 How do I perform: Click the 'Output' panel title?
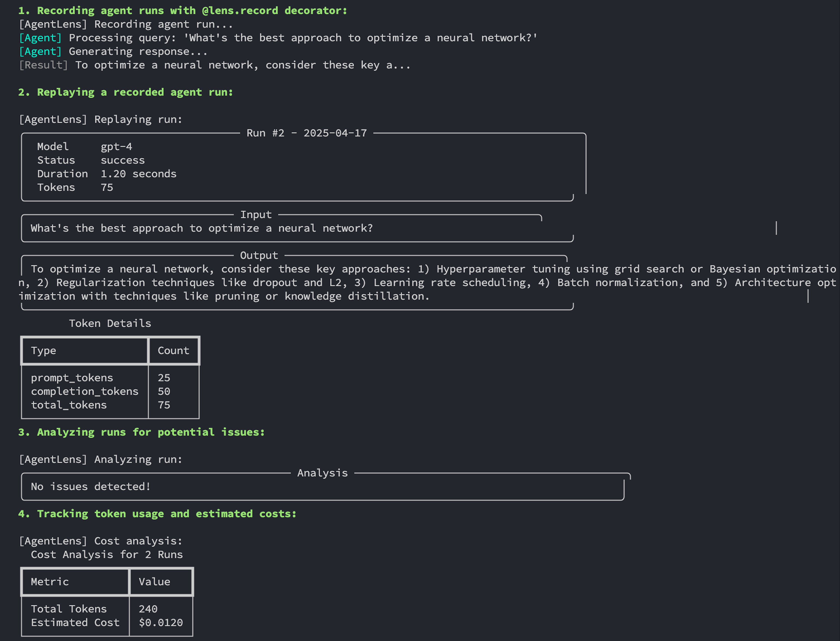259,256
